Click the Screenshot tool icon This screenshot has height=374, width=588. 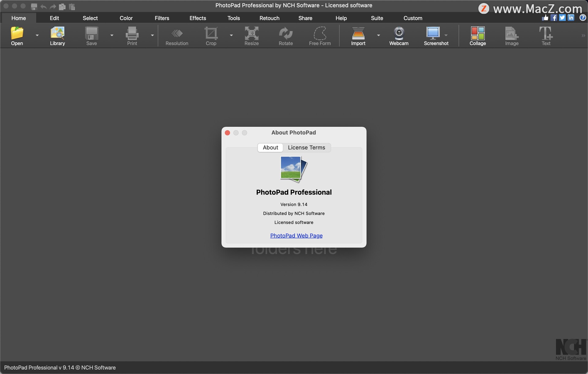433,33
